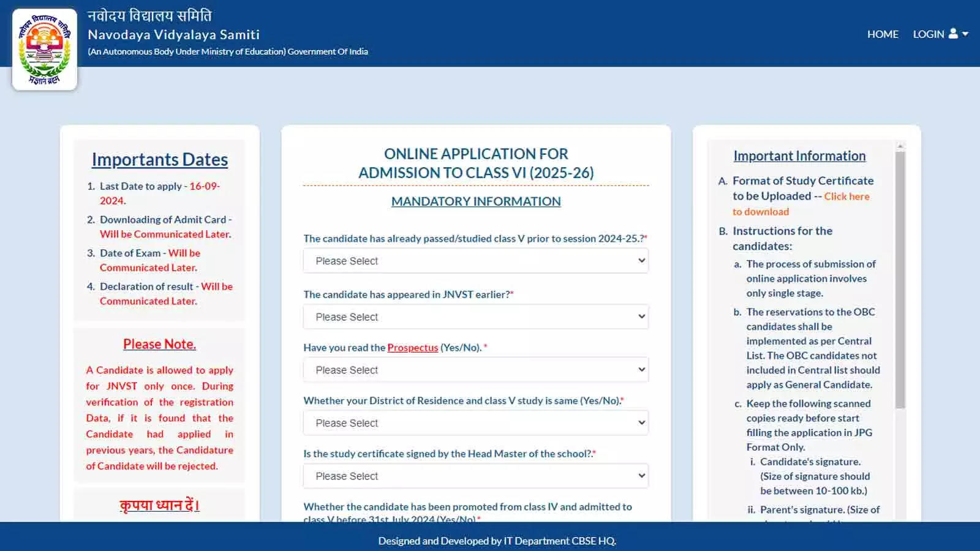This screenshot has height=551, width=980.
Task: Click the MANDATORY INFORMATION heading
Action: (x=476, y=201)
